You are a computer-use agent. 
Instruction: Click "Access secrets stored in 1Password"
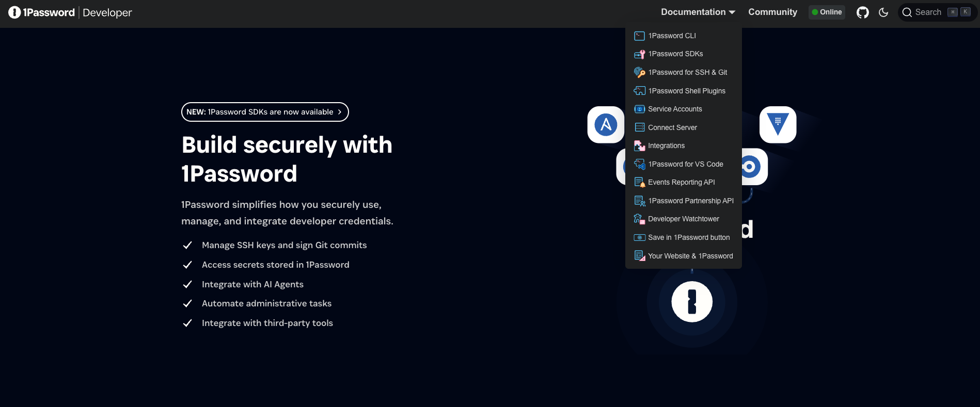[276, 265]
